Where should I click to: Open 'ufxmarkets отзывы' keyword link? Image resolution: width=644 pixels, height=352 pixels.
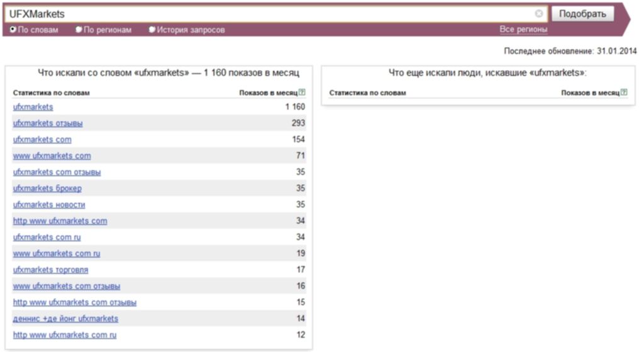click(48, 123)
